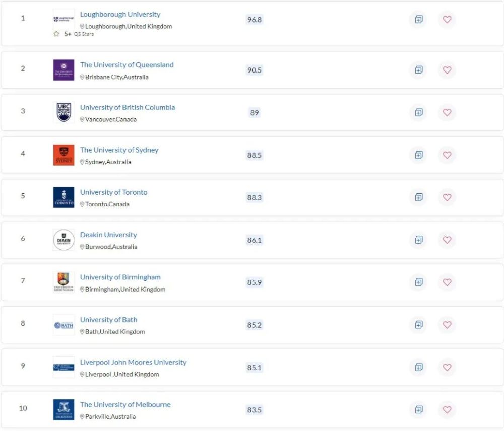Click heart icon for Loughborough University
This screenshot has height=431, width=504.
coord(447,19)
